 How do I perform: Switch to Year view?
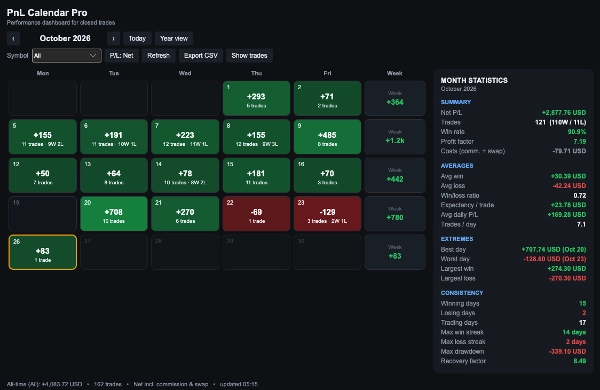tap(174, 39)
